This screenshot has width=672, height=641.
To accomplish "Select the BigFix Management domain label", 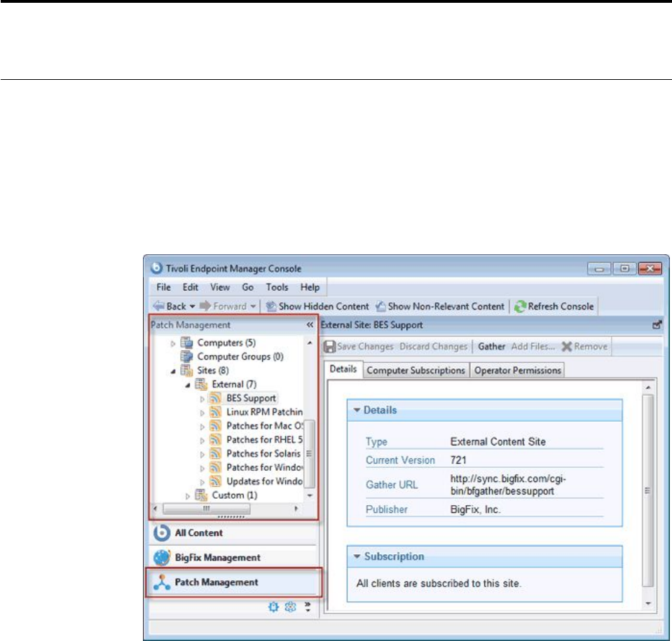I will coord(218,558).
